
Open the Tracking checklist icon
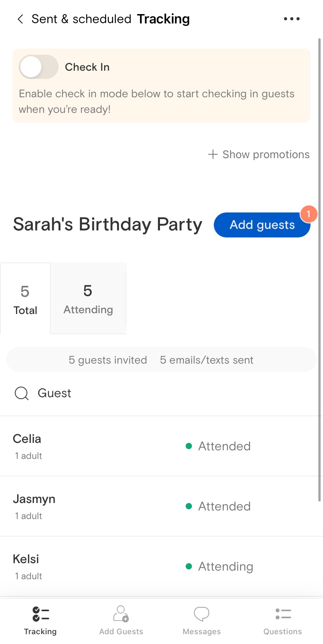41,614
